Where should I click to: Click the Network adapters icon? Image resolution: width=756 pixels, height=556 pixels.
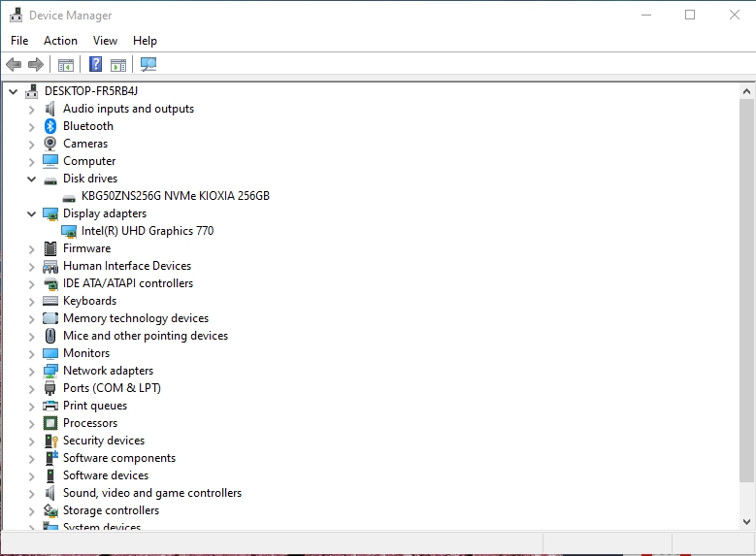50,371
